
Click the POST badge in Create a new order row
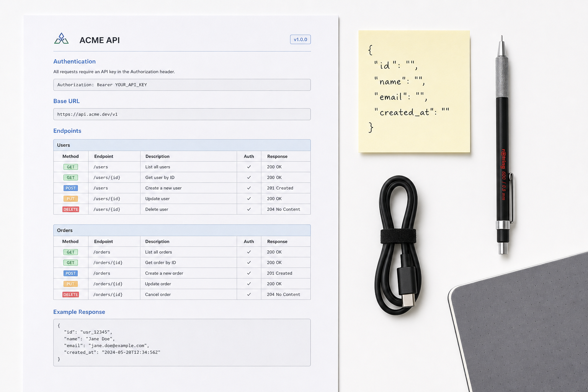click(x=71, y=273)
